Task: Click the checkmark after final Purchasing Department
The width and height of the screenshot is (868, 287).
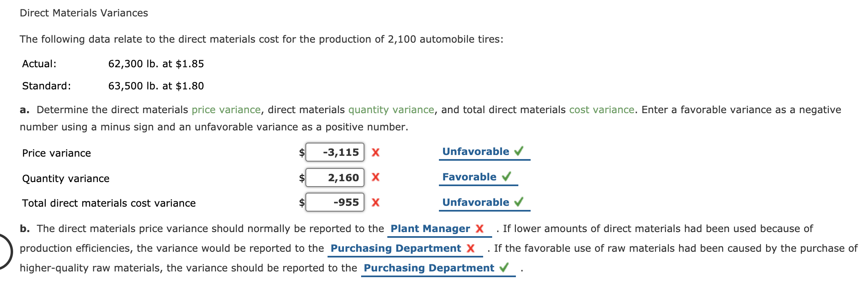Action: pos(504,268)
